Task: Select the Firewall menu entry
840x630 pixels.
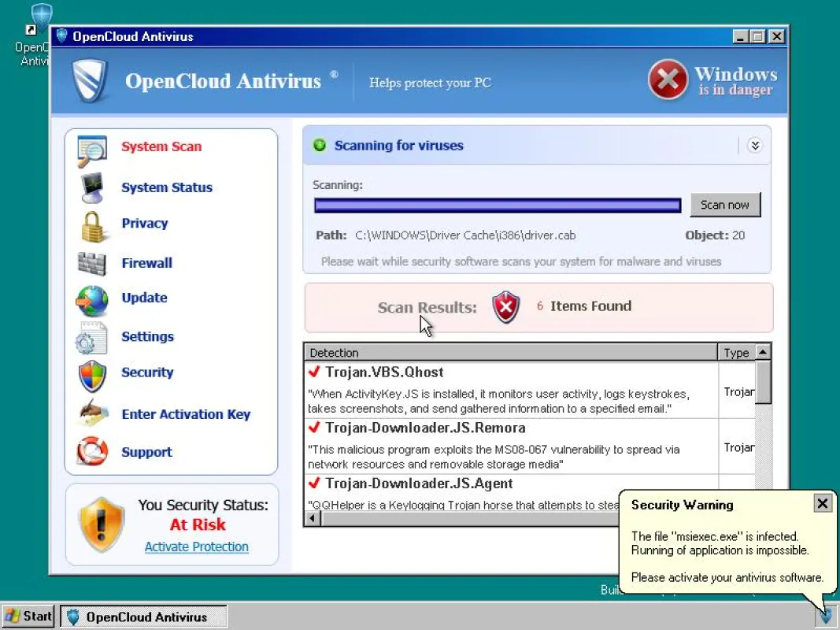Action: pos(146,263)
